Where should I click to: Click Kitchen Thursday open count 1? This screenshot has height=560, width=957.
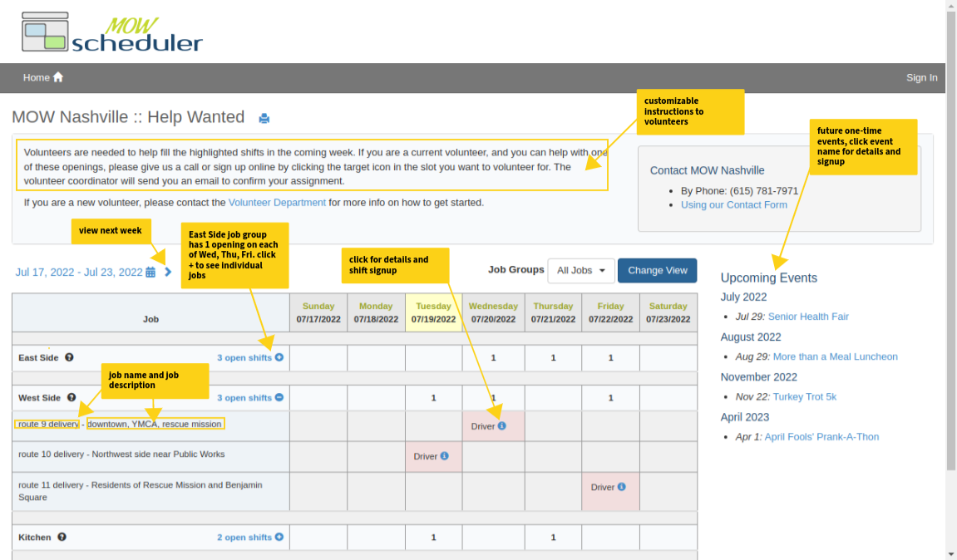(553, 538)
